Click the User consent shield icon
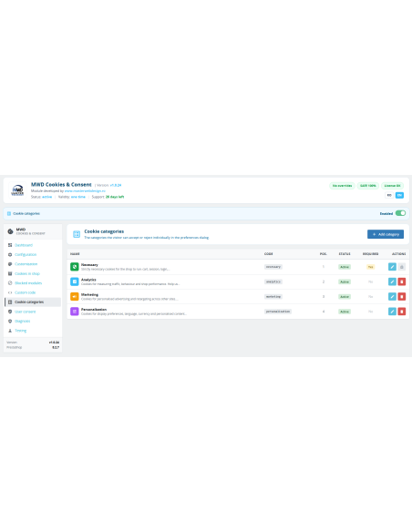This screenshot has height=532, width=412. click(10, 312)
